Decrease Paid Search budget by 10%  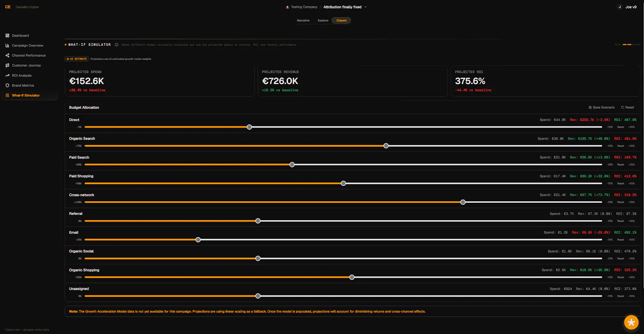610,165
